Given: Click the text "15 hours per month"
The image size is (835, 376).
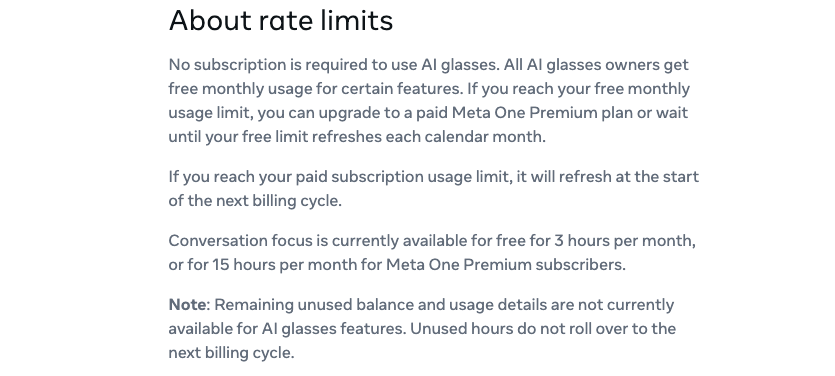Looking at the screenshot, I should click(x=284, y=265).
